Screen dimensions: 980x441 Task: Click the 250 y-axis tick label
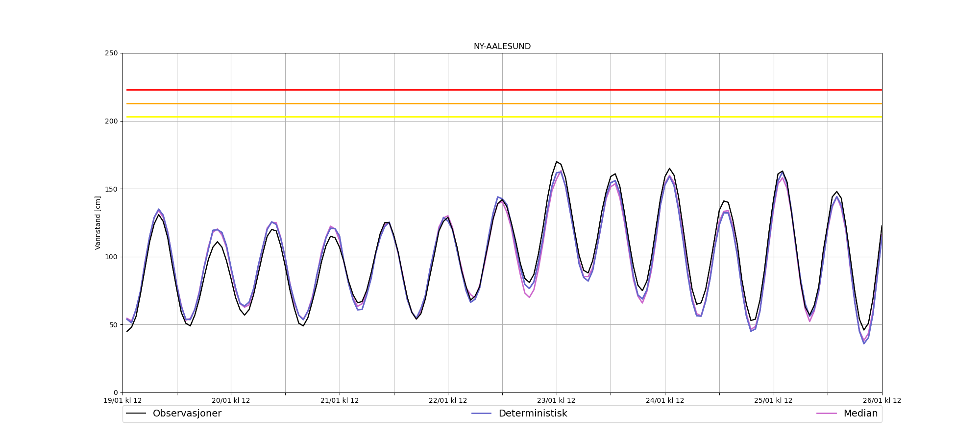(x=111, y=53)
